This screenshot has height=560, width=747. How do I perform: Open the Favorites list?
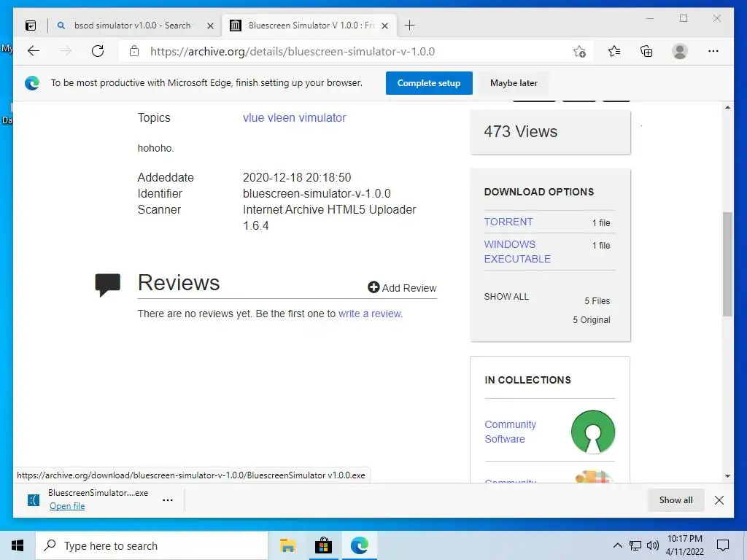(x=614, y=51)
